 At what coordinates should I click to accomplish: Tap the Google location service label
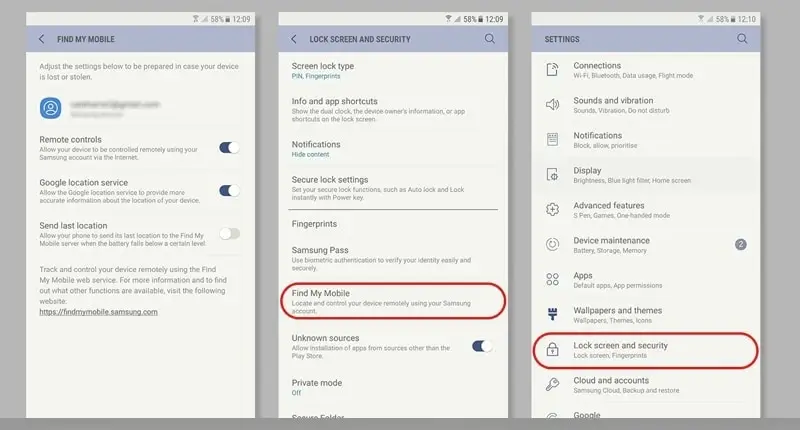pyautogui.click(x=84, y=182)
